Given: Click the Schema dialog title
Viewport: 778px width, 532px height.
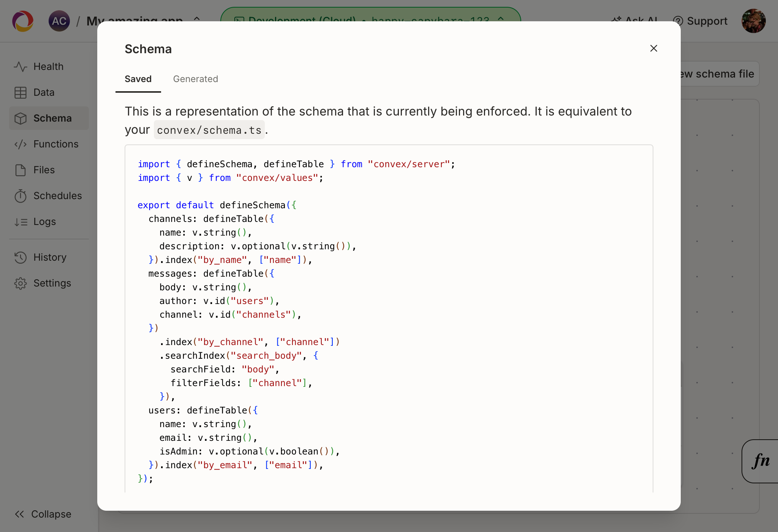Looking at the screenshot, I should pyautogui.click(x=148, y=49).
